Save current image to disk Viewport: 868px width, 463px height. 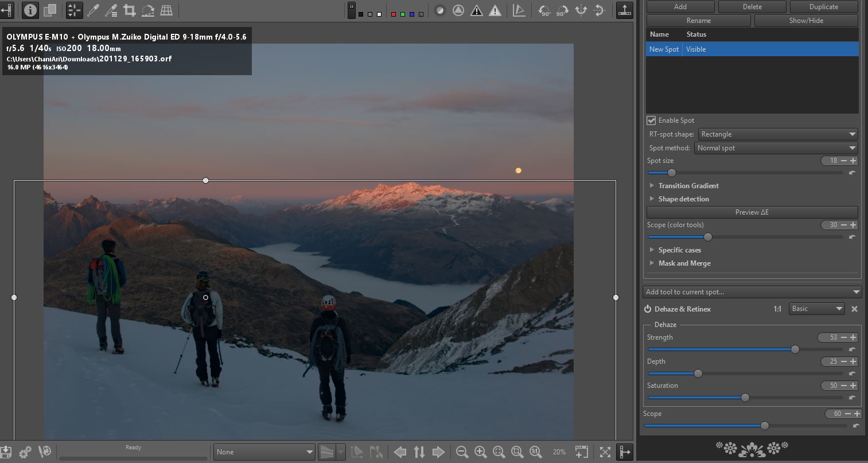point(6,452)
